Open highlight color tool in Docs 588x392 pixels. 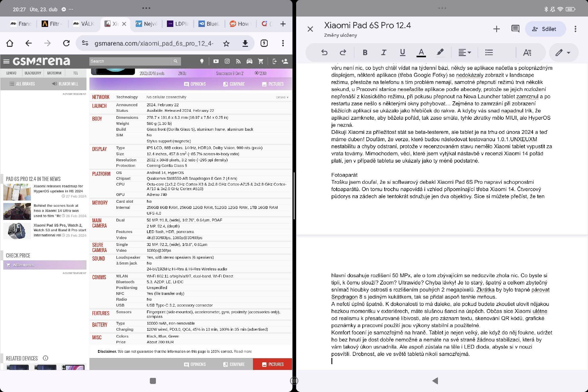pyautogui.click(x=440, y=52)
